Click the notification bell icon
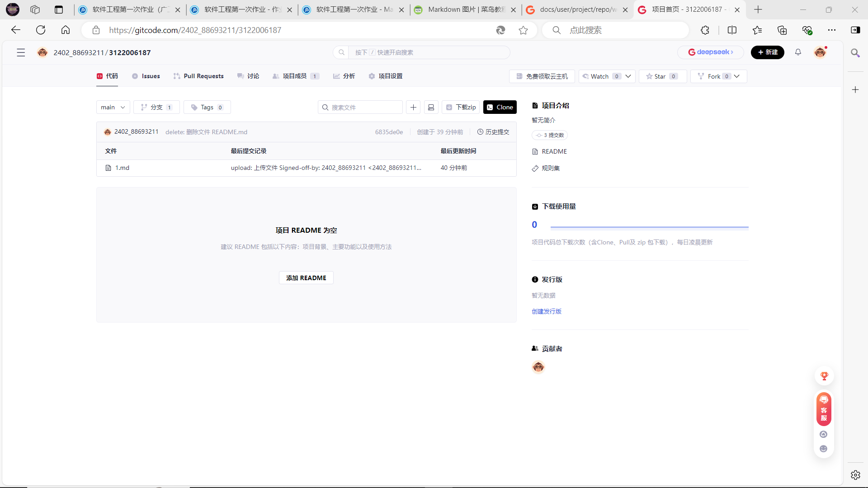Screen dimensions: 868x488 tap(798, 52)
